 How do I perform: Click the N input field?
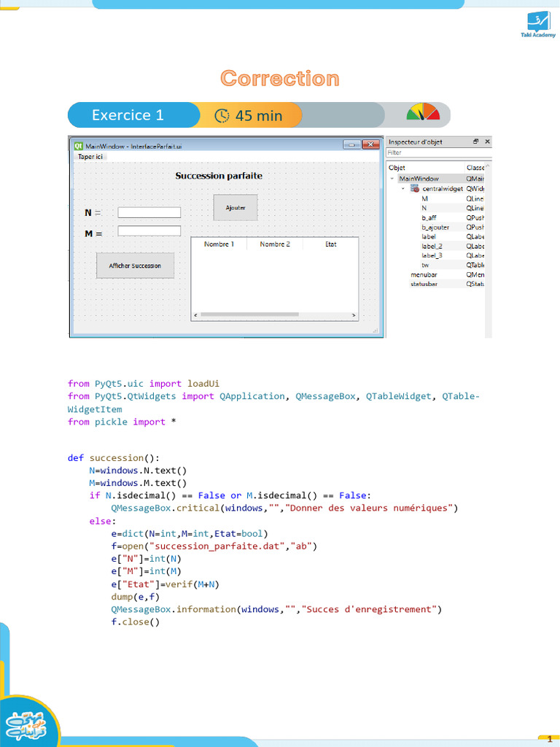click(x=149, y=212)
